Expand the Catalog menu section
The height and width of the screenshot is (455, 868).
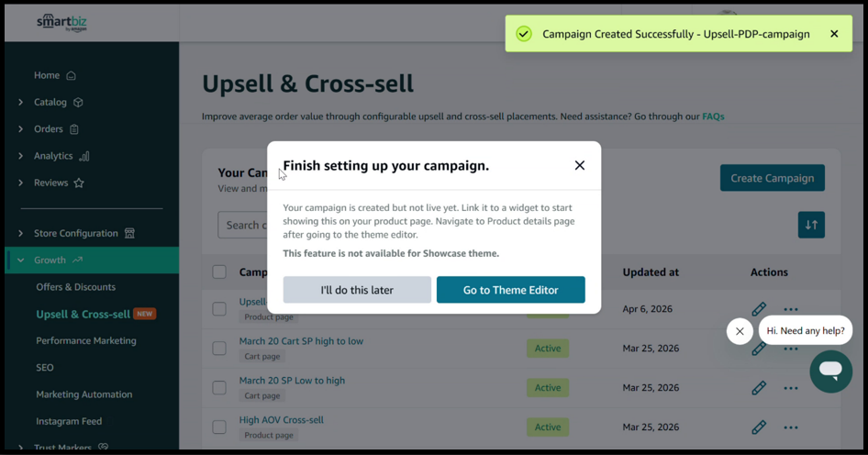point(21,103)
